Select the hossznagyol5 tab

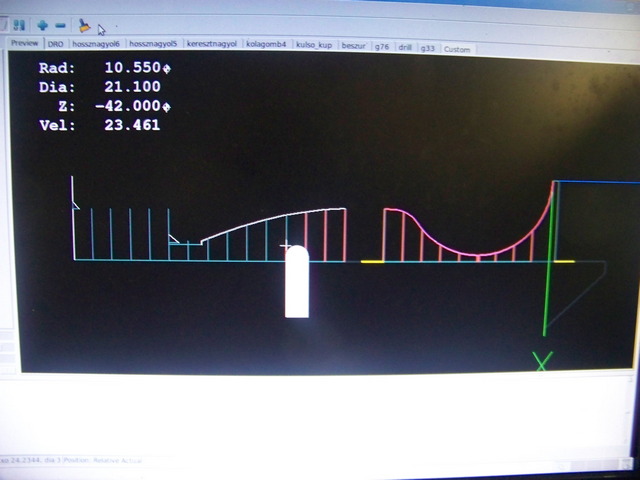click(x=153, y=45)
